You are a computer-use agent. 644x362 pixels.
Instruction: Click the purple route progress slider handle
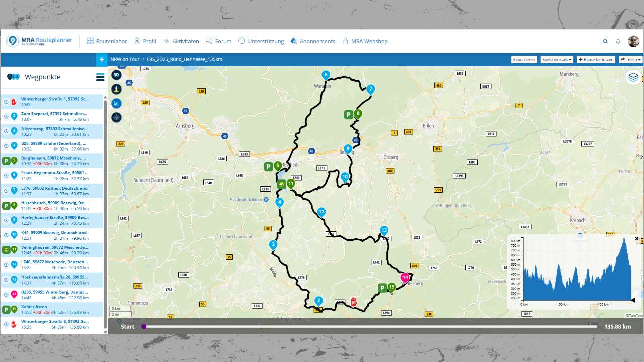[x=144, y=326]
